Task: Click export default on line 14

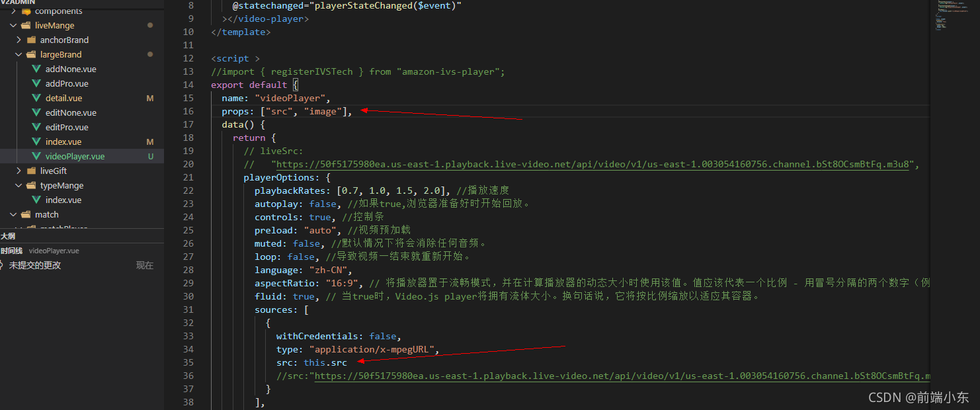Action: [249, 85]
